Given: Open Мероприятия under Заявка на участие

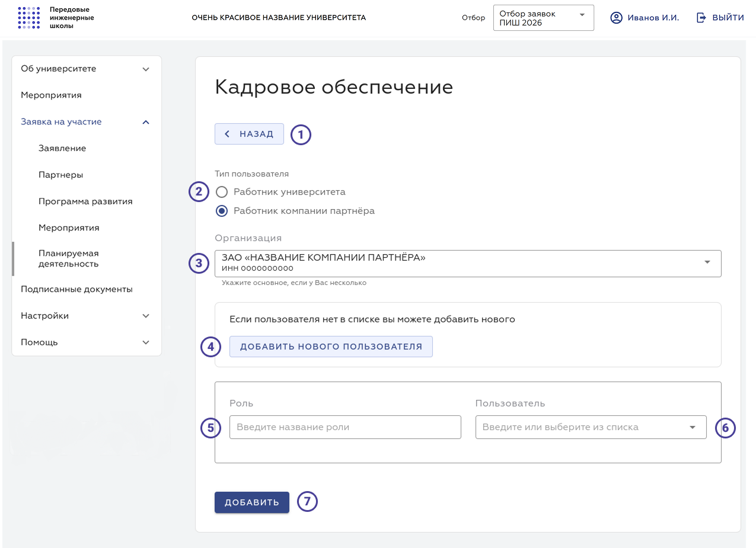Looking at the screenshot, I should (69, 228).
